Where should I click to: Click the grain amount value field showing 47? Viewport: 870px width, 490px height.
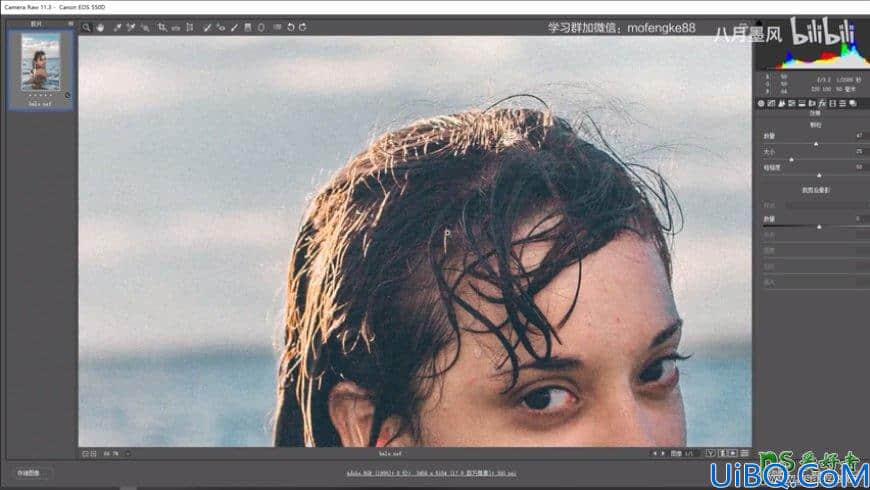[x=859, y=135]
